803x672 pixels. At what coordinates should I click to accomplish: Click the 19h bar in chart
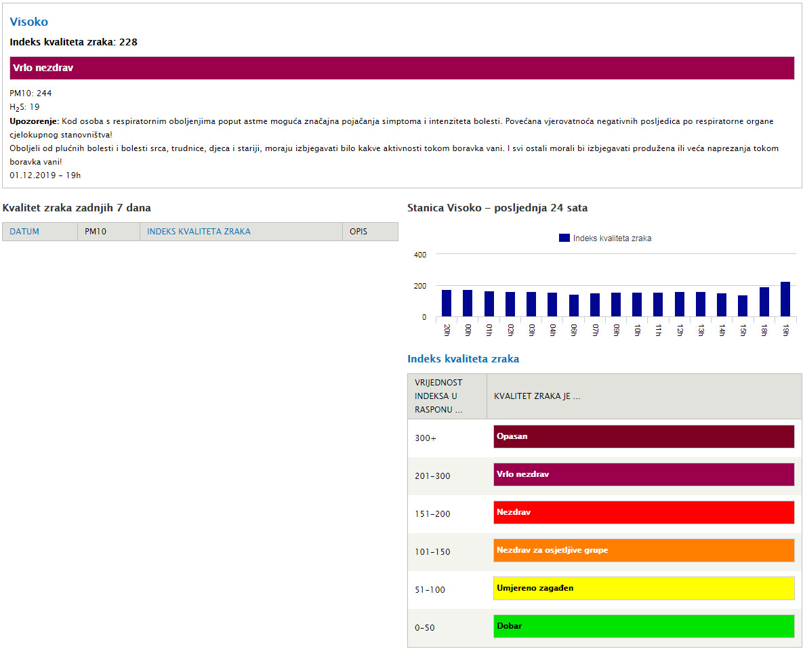click(785, 299)
